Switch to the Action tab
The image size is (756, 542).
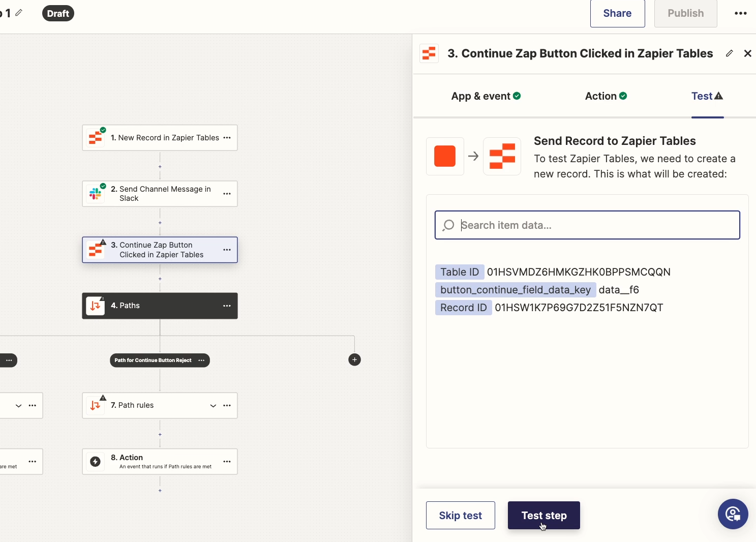click(x=606, y=96)
